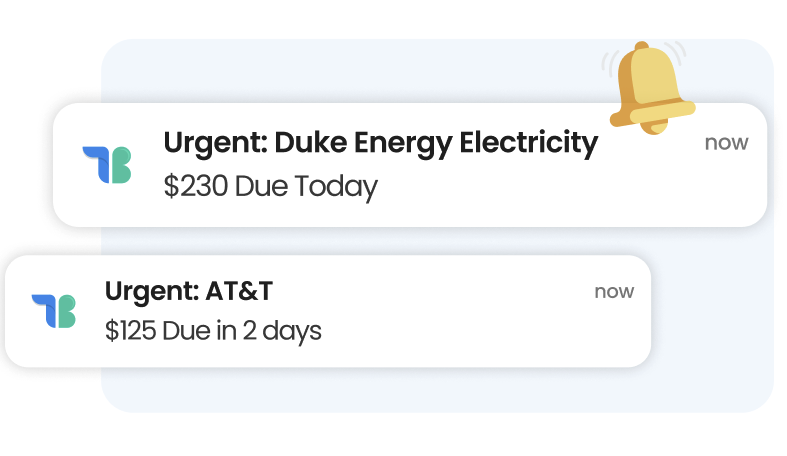This screenshot has width=787, height=456.
Task: Click the 'now' timestamp on Duke Energy alert
Action: [726, 142]
